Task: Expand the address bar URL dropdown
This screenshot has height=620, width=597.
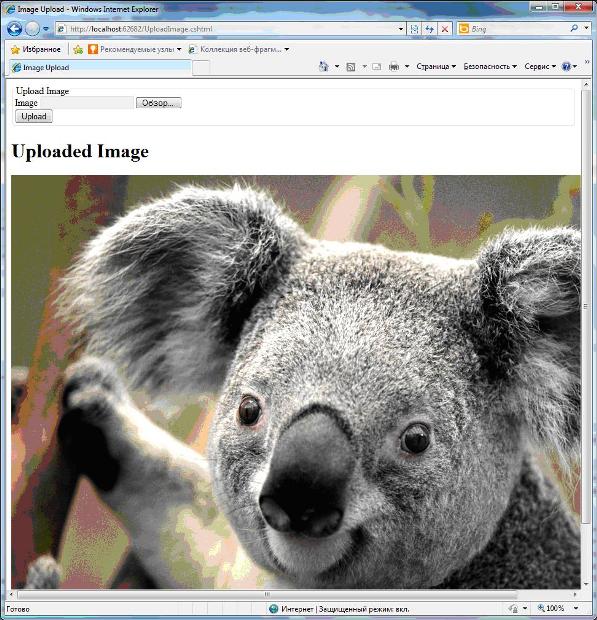Action: [x=401, y=29]
